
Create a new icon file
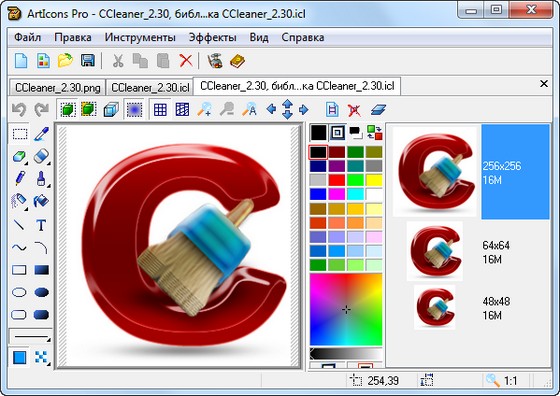tap(21, 61)
